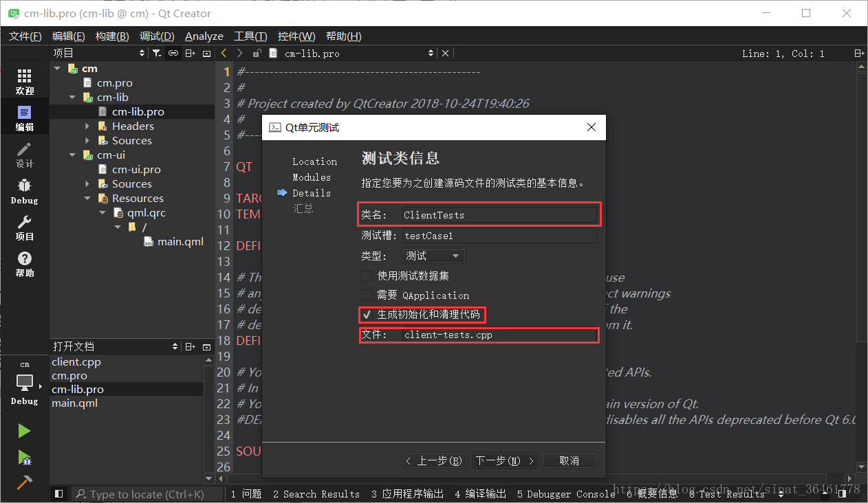Click the Run green play button
Screen dimensions: 868x503
pos(24,431)
